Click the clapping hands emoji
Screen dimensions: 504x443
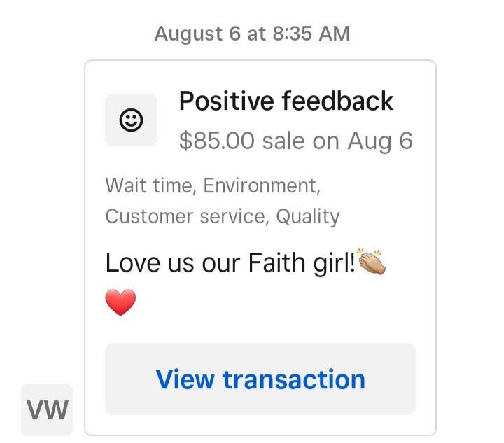[x=372, y=262]
